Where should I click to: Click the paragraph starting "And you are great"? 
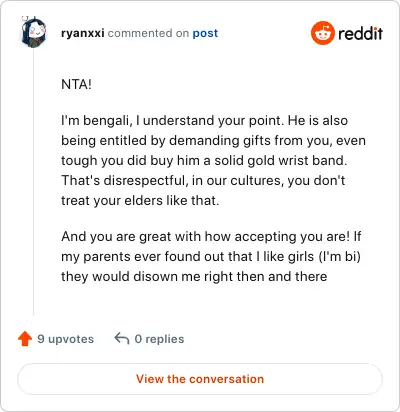tap(211, 256)
